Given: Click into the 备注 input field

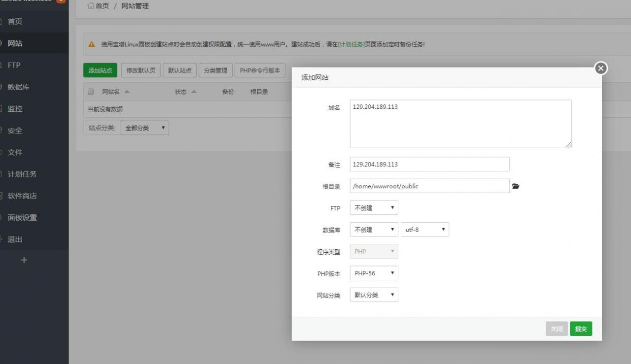Looking at the screenshot, I should 430,164.
